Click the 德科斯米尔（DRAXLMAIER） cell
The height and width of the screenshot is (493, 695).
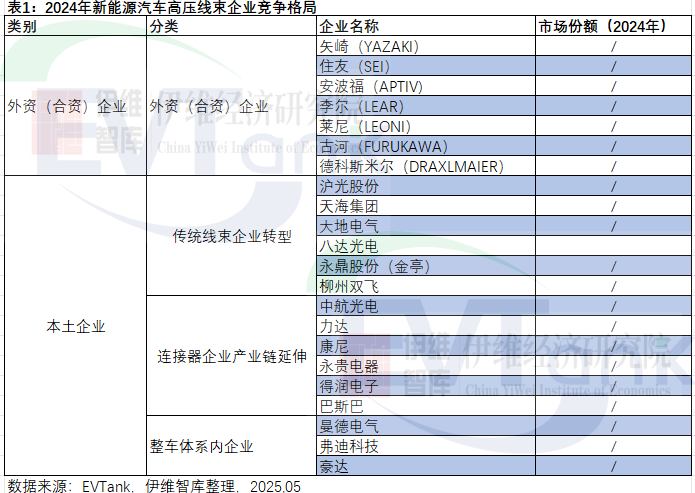click(398, 166)
